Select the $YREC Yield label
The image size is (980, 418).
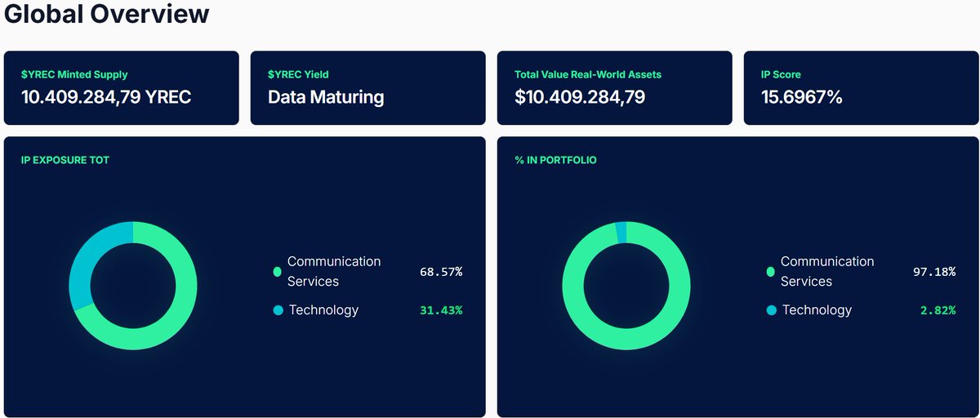(x=298, y=74)
